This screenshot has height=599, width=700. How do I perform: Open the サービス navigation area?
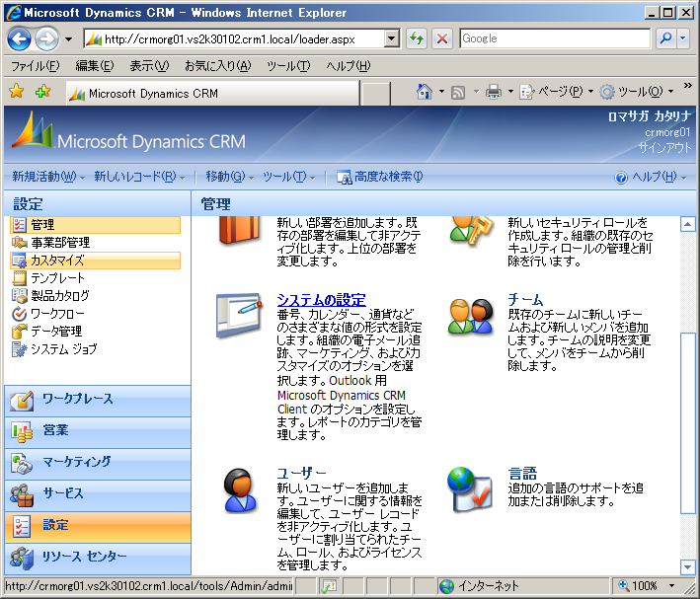click(x=98, y=496)
